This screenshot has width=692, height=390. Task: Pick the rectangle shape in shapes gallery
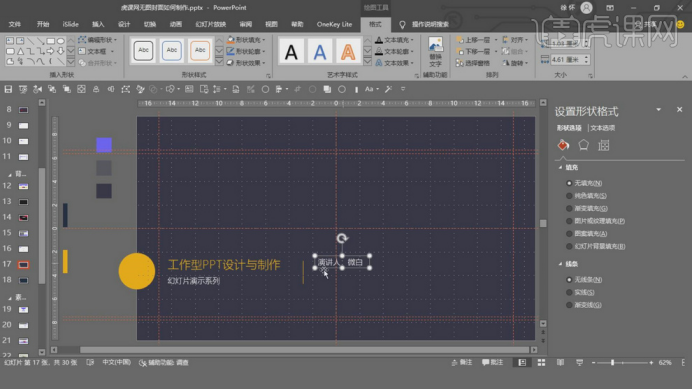point(50,41)
